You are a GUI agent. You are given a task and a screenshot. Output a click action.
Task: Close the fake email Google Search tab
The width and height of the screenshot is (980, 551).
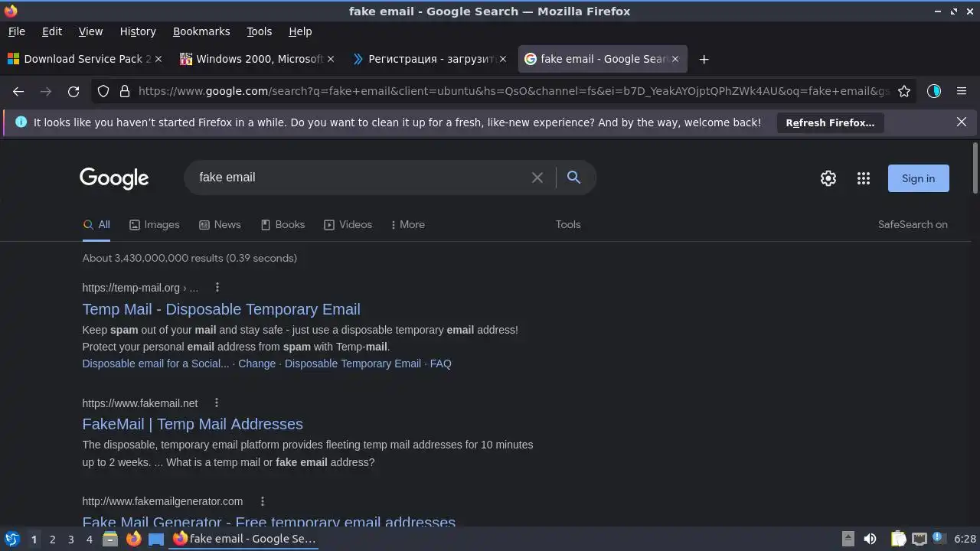(x=675, y=59)
